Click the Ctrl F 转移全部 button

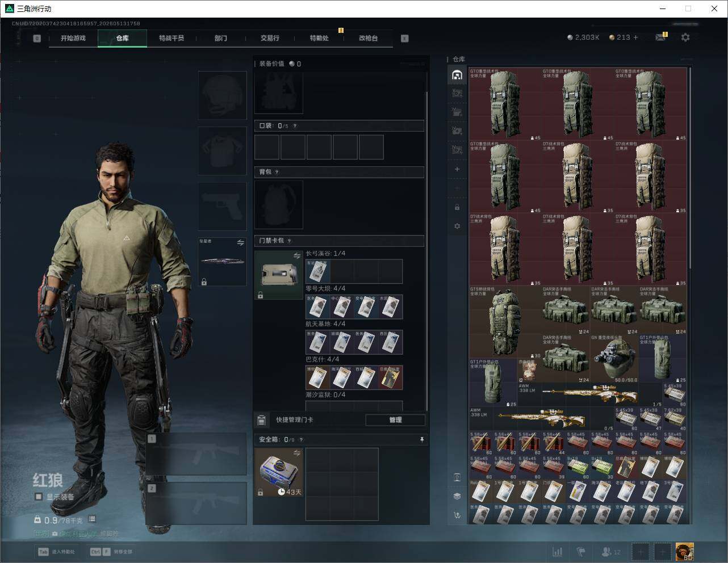(x=111, y=552)
